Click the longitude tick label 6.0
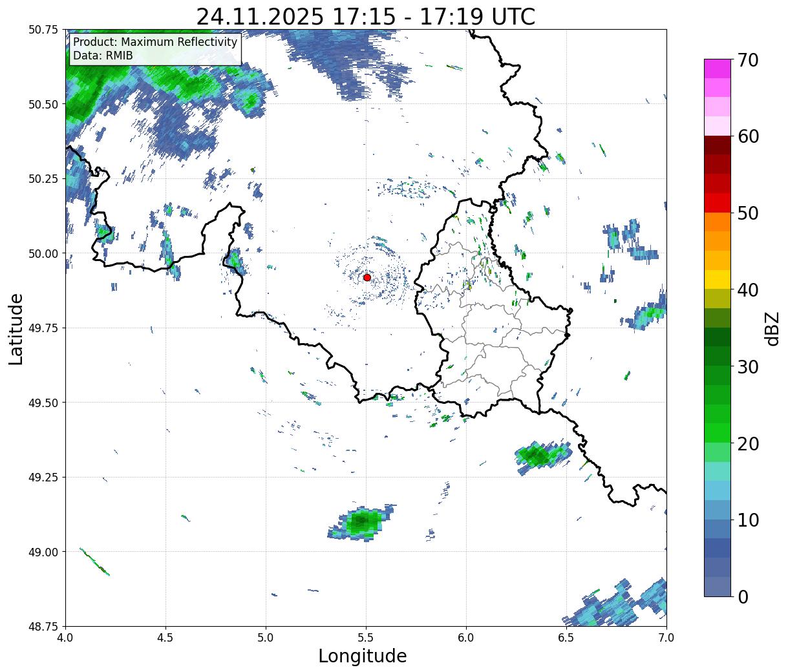Viewport: 788px width, 672px height. (x=466, y=637)
